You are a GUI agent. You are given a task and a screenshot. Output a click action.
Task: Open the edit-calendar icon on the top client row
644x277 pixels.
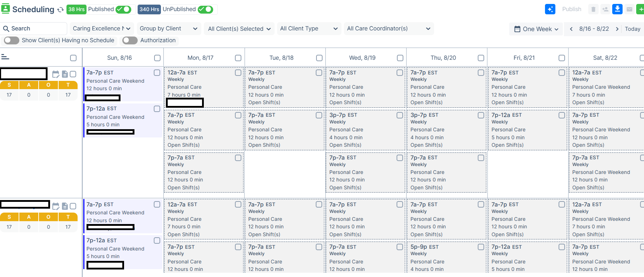click(56, 74)
